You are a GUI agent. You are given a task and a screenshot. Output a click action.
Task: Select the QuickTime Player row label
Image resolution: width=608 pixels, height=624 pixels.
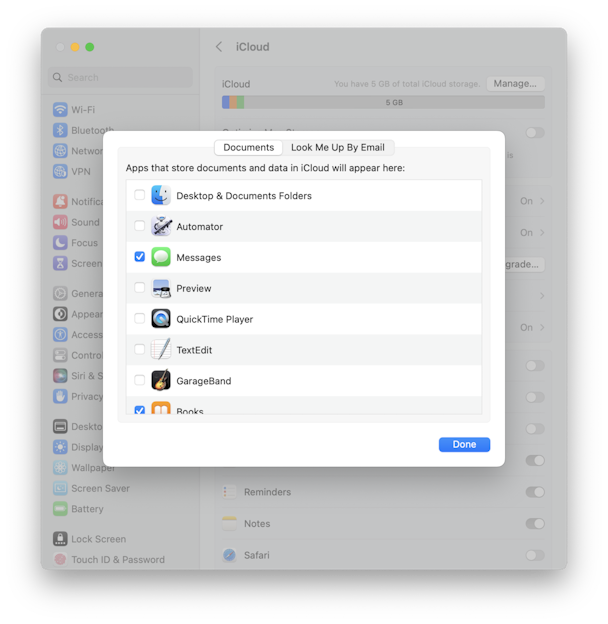(214, 319)
